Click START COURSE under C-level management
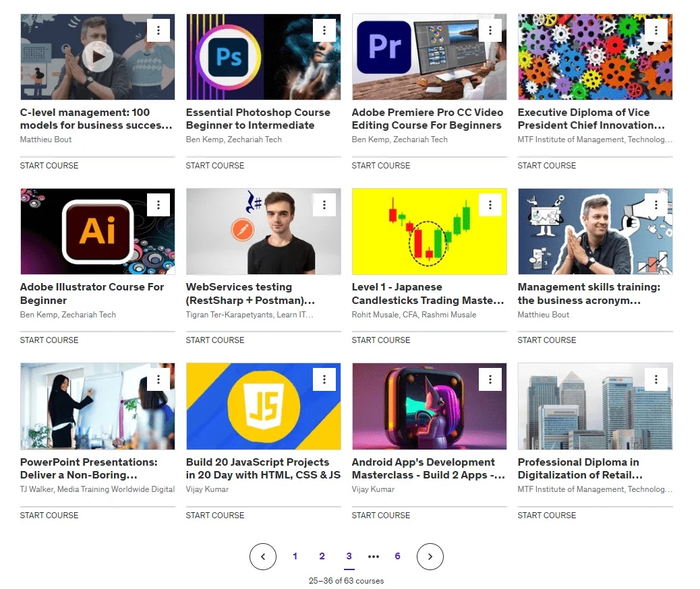This screenshot has height=589, width=700. click(49, 166)
